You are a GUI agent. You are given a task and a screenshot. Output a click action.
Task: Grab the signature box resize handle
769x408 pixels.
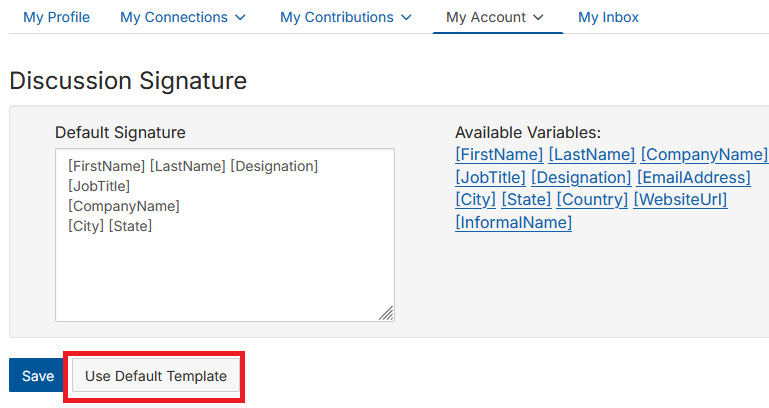point(386,313)
